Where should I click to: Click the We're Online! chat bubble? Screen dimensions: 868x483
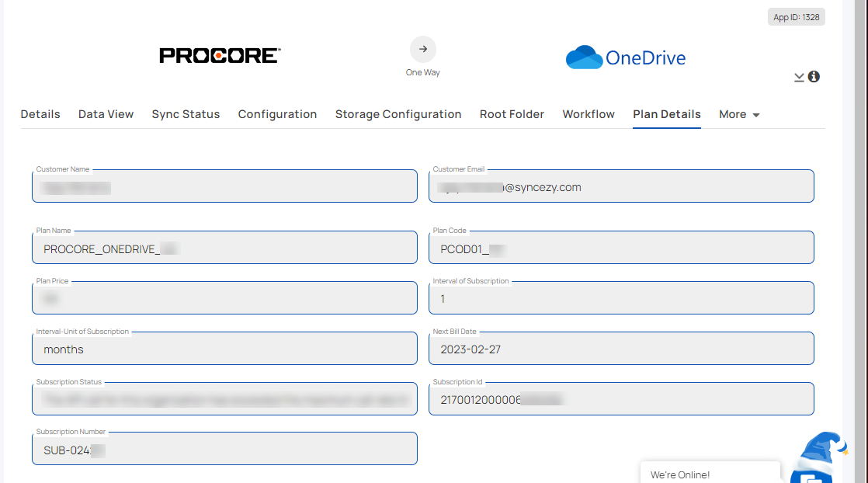point(710,472)
